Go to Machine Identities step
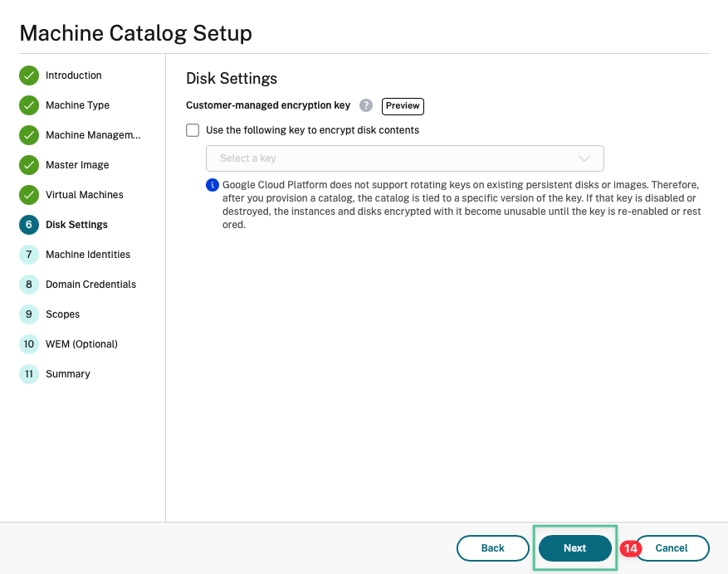The height and width of the screenshot is (574, 728). 87,255
